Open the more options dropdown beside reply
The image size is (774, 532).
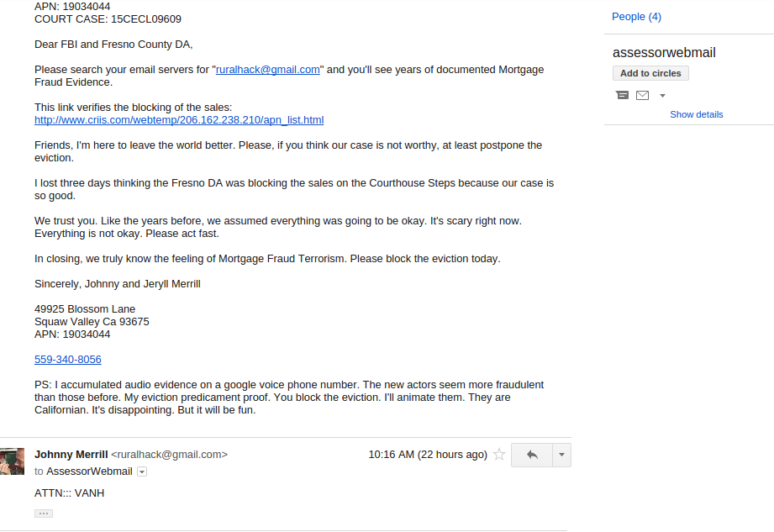point(561,455)
